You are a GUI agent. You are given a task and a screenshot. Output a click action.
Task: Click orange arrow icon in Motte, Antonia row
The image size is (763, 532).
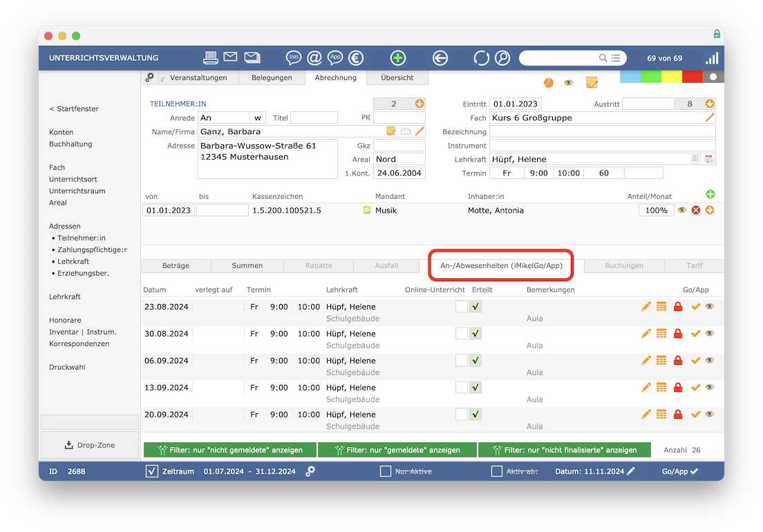(710, 210)
